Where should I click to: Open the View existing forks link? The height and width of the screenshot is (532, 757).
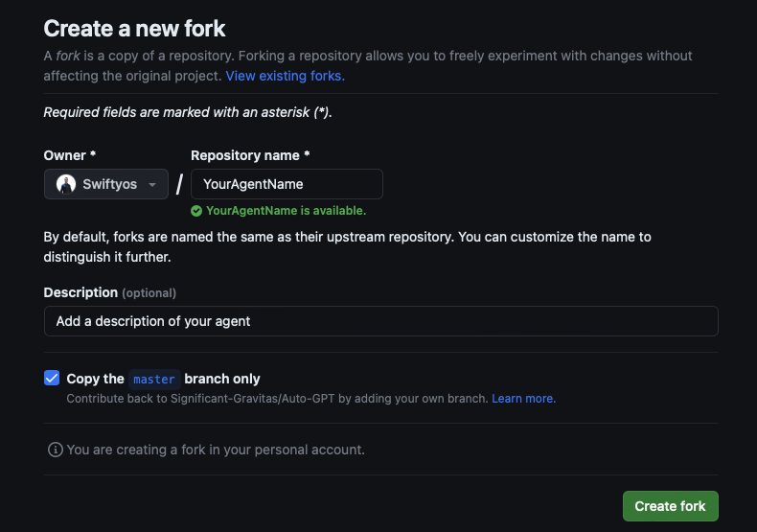click(285, 75)
